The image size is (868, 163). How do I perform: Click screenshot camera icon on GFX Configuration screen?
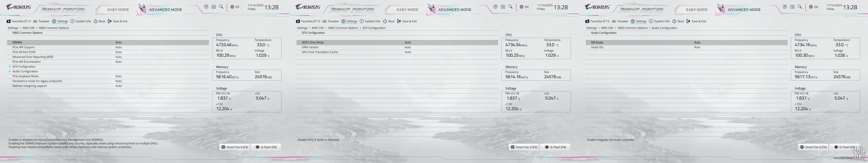pos(503,7)
